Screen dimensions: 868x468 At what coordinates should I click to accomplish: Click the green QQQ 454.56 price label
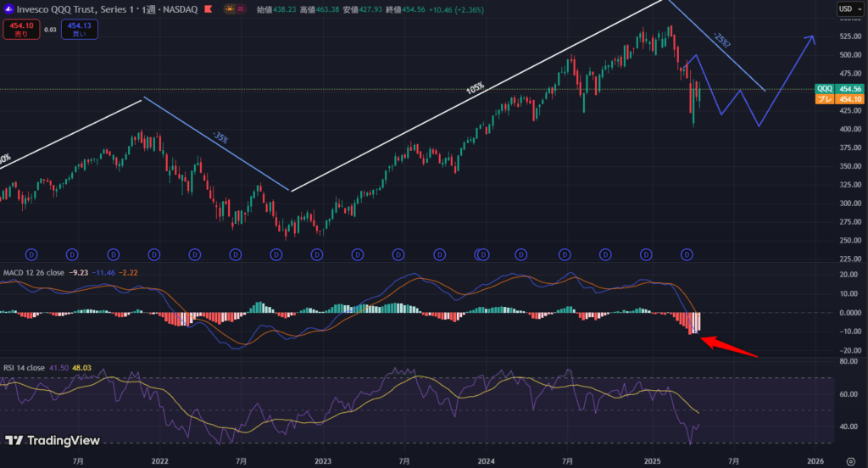[x=839, y=89]
